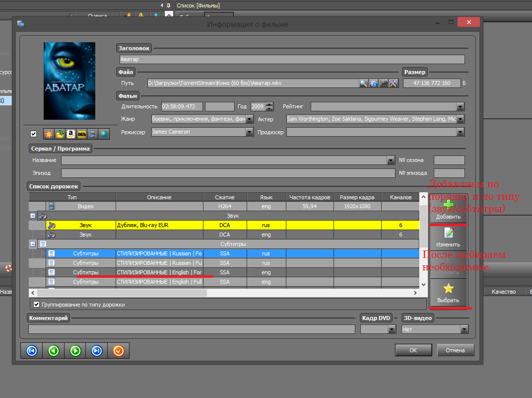Click the IMDb lookup icon under poster
This screenshot has width=532, height=398.
click(x=81, y=134)
